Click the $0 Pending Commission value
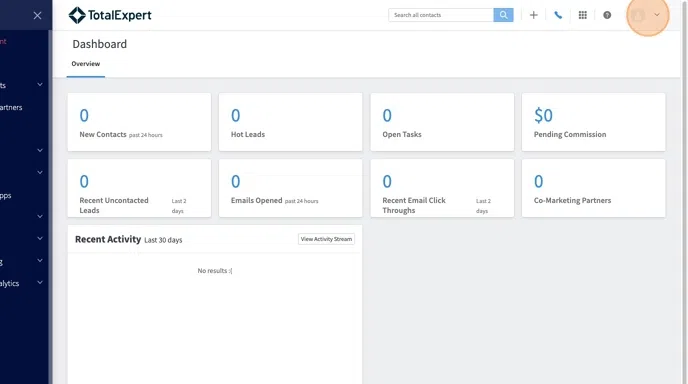 (543, 115)
